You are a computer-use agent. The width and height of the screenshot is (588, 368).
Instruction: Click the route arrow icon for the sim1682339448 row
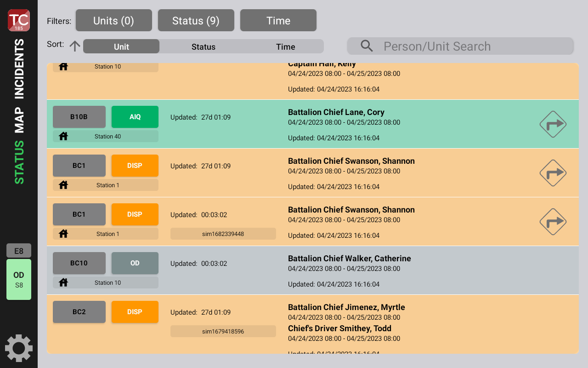[x=553, y=222]
